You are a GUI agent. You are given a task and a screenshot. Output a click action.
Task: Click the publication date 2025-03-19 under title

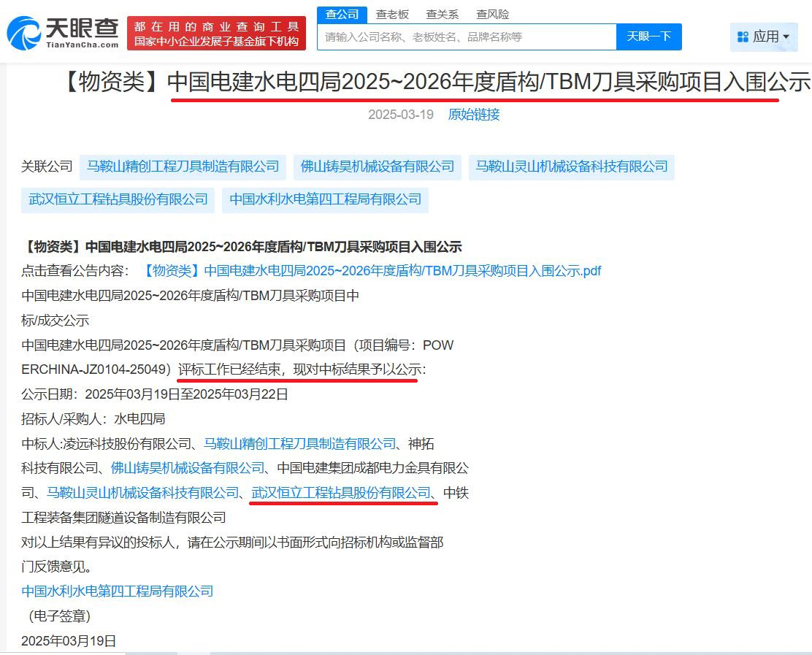click(x=401, y=115)
